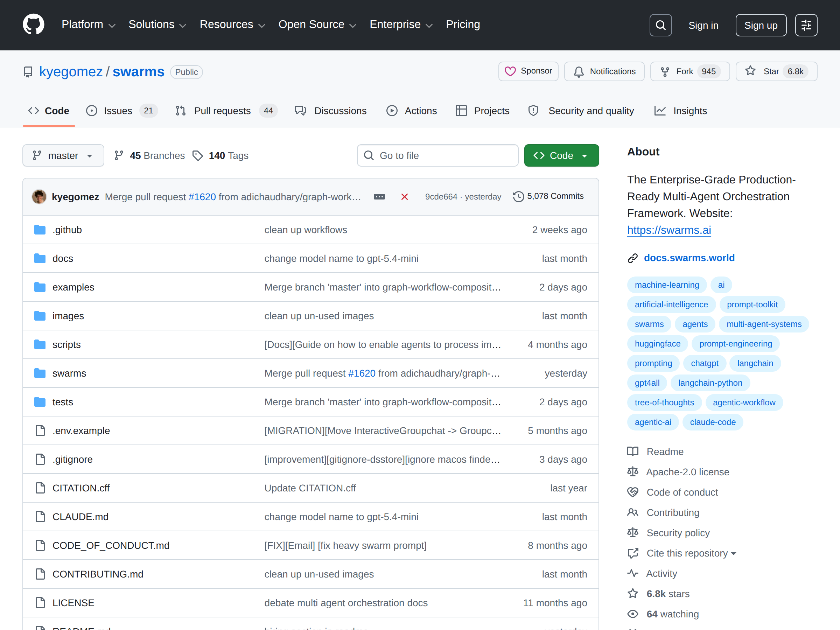
Task: Open the tests folder
Action: (x=63, y=402)
